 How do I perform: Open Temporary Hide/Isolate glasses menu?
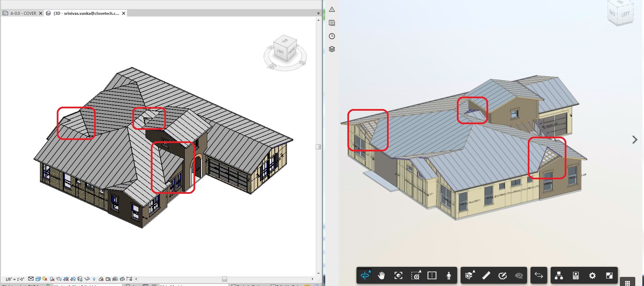click(x=87, y=279)
